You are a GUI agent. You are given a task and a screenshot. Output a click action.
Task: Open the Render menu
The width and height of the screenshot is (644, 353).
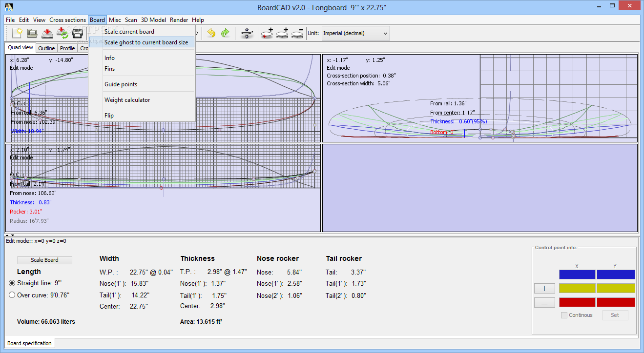pyautogui.click(x=179, y=20)
